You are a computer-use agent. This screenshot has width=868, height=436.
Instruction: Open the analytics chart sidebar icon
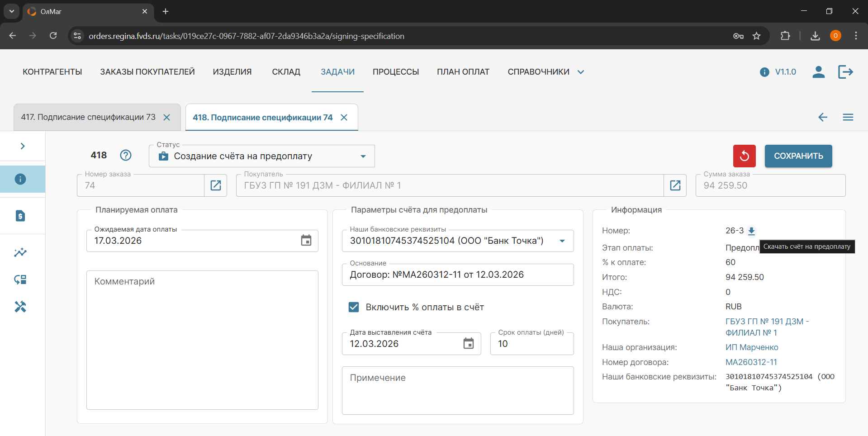(x=20, y=252)
